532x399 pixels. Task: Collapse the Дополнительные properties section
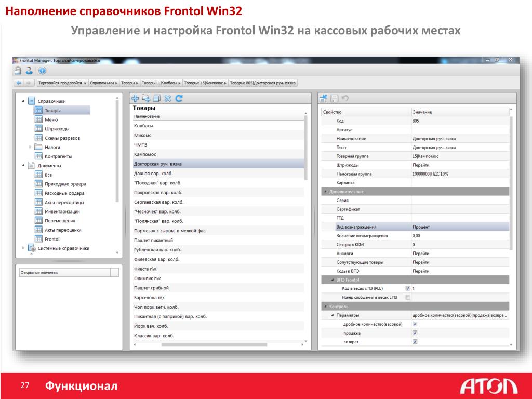tap(325, 191)
